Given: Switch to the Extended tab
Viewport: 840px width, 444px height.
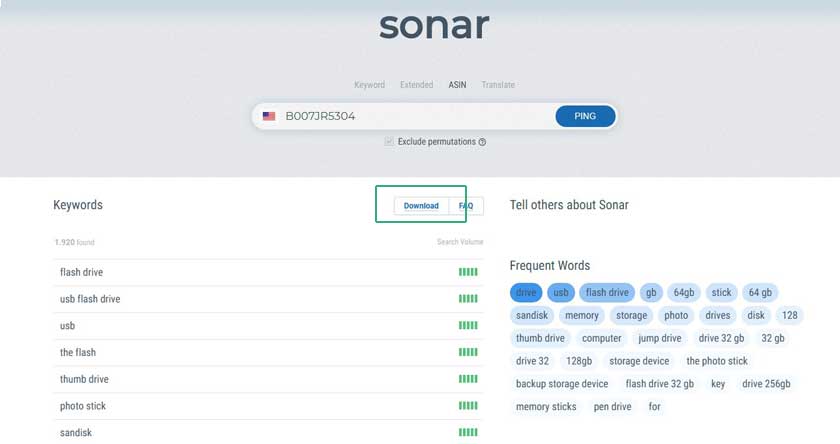Looking at the screenshot, I should click(x=416, y=85).
